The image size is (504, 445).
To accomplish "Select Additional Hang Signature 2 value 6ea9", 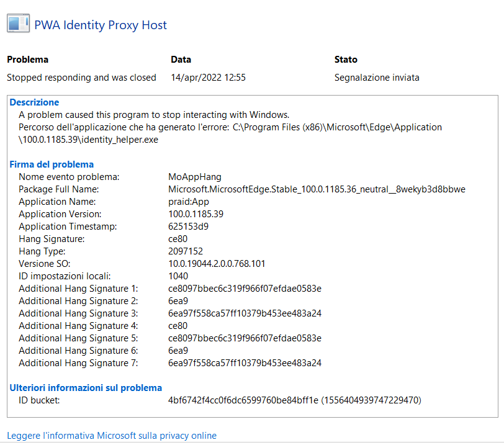I will pyautogui.click(x=178, y=301).
